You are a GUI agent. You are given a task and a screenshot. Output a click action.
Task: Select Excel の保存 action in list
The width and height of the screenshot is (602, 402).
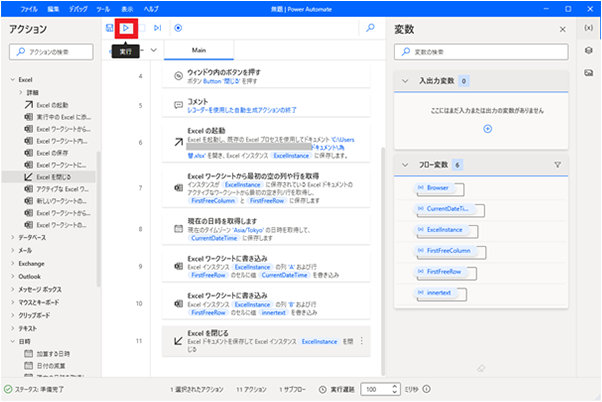pyautogui.click(x=48, y=153)
